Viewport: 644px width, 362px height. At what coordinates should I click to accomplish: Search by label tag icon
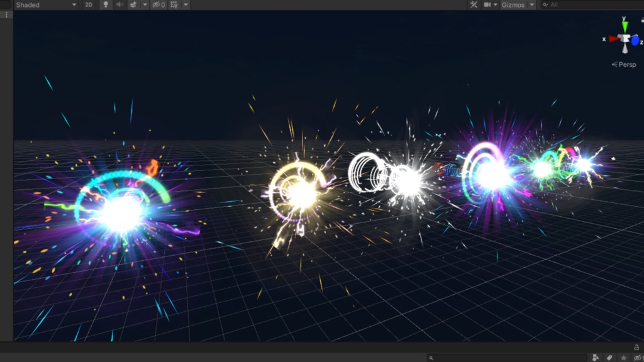pos(609,358)
